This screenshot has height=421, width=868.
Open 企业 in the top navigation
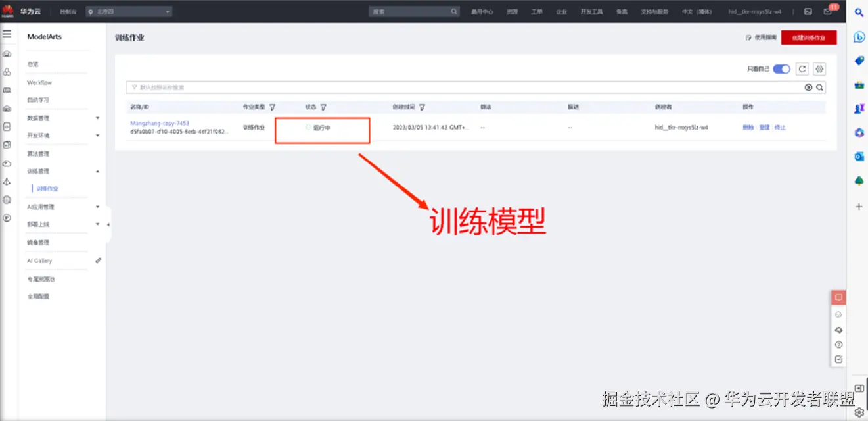pyautogui.click(x=562, y=12)
